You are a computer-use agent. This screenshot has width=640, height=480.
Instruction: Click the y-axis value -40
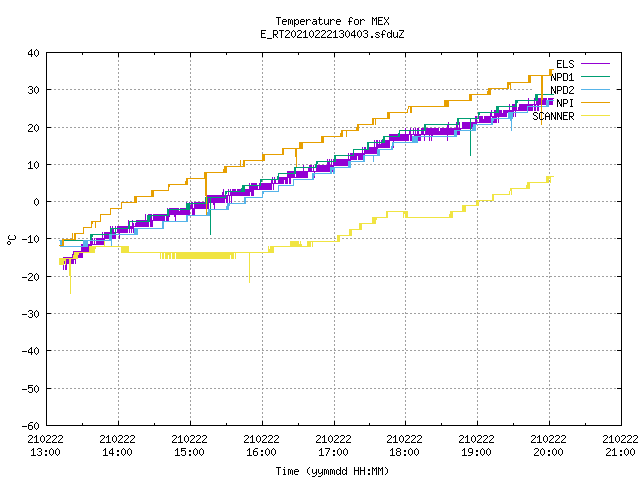click(x=31, y=351)
